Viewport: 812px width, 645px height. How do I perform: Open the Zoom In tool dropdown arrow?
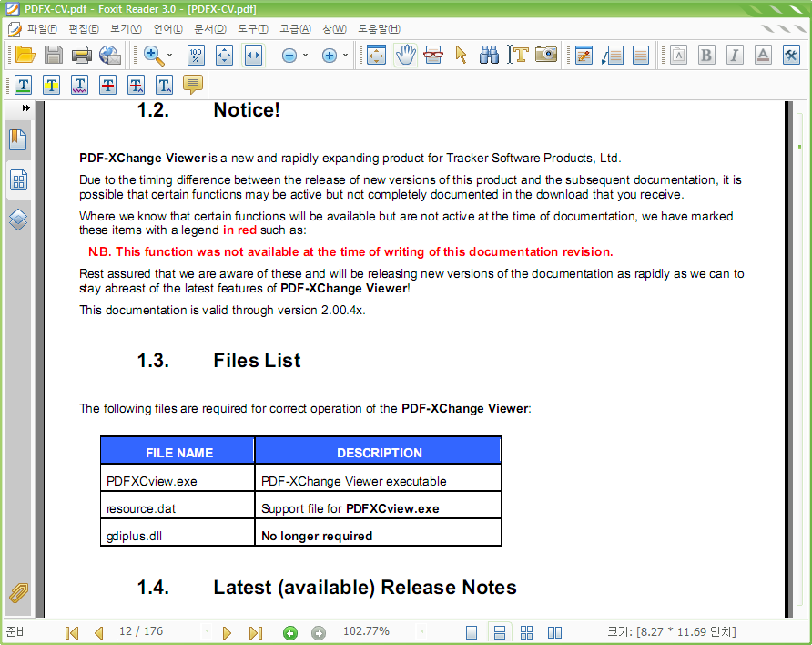pyautogui.click(x=170, y=56)
